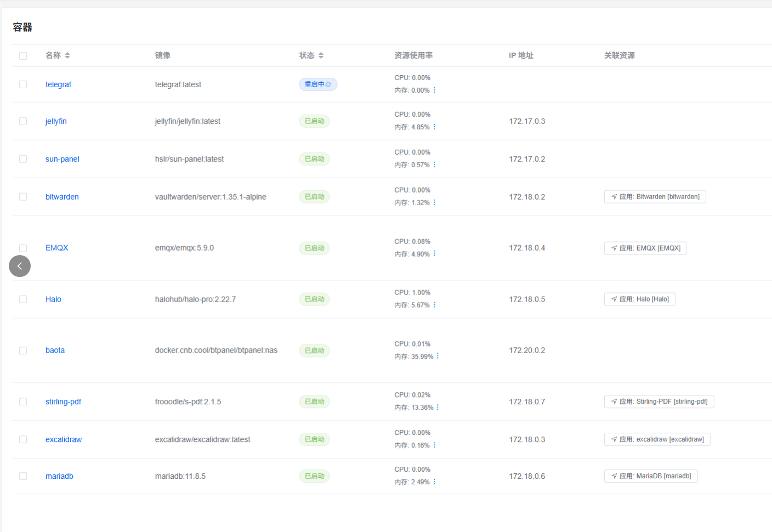Open resource details dots for stirling-pdf
Viewport: 772px width, 532px height.
point(438,407)
